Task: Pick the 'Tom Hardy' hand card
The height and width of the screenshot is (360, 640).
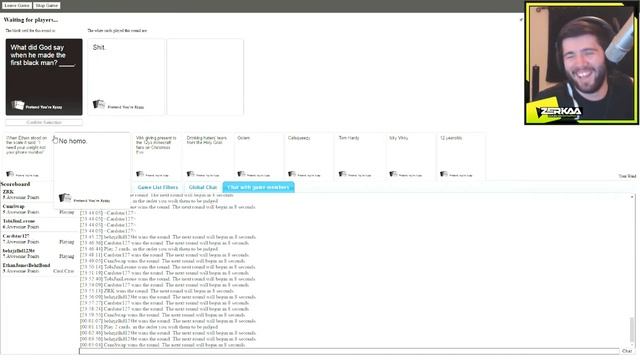Action: tap(360, 156)
